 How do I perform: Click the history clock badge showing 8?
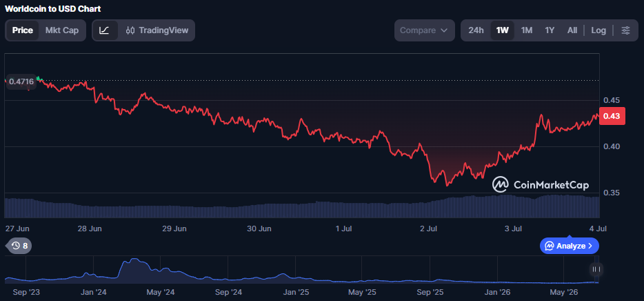(20, 246)
